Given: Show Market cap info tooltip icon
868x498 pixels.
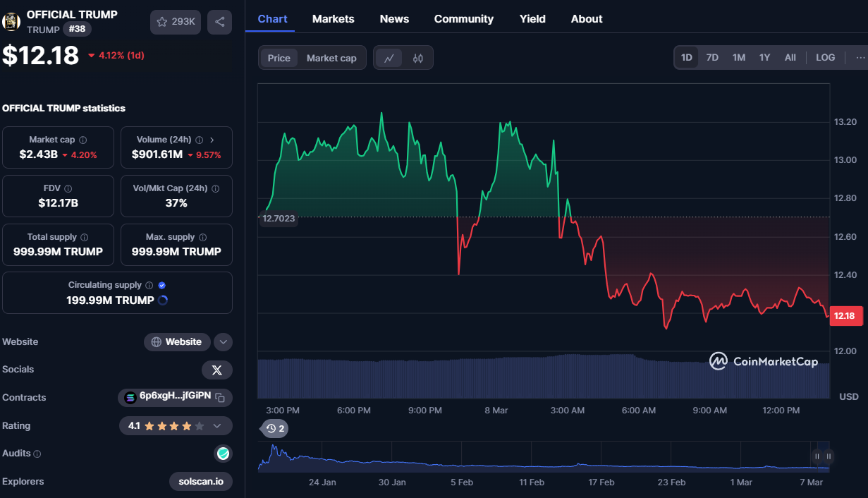Looking at the screenshot, I should (x=83, y=140).
